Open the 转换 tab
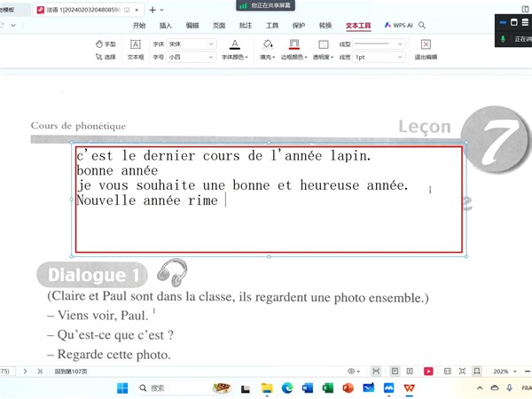Viewport: 532px width, 399px height. point(325,26)
